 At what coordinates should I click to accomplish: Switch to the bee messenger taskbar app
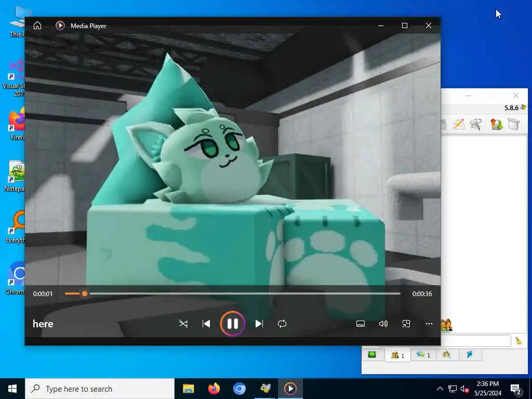pyautogui.click(x=265, y=389)
